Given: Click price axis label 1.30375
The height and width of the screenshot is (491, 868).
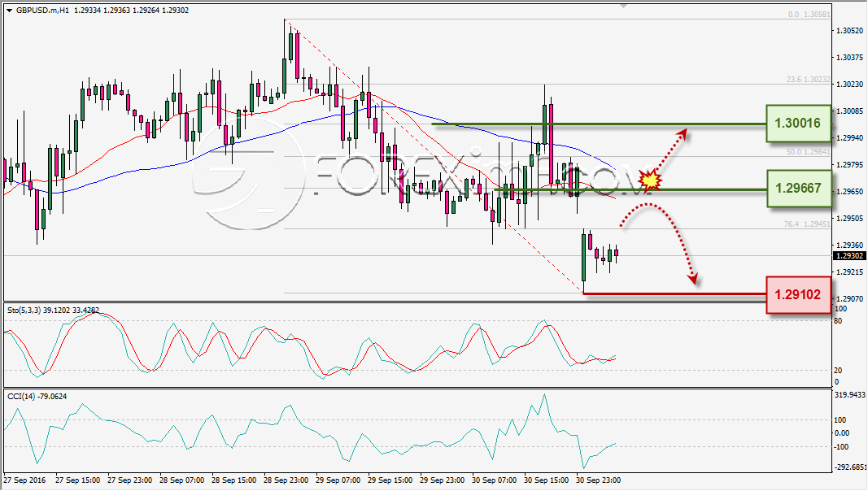Looking at the screenshot, I should pyautogui.click(x=850, y=58).
